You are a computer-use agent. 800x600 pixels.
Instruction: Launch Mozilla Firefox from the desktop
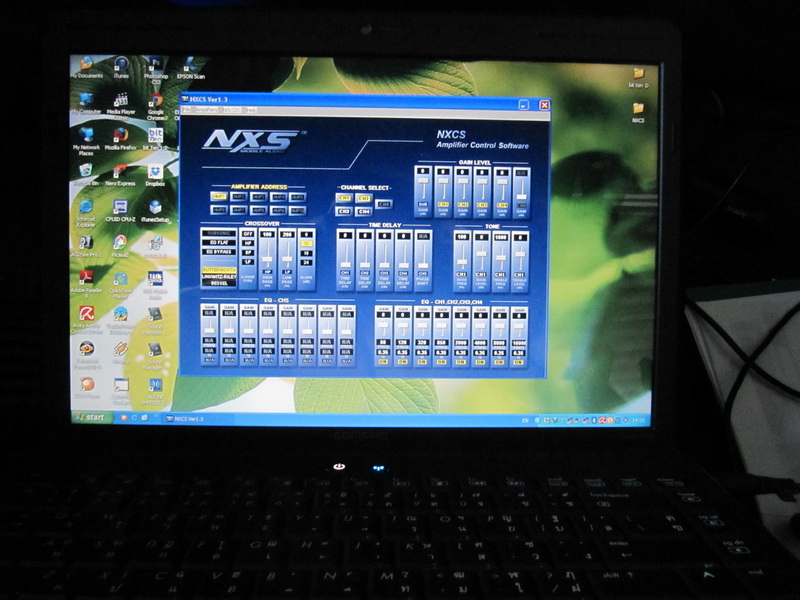coord(121,139)
